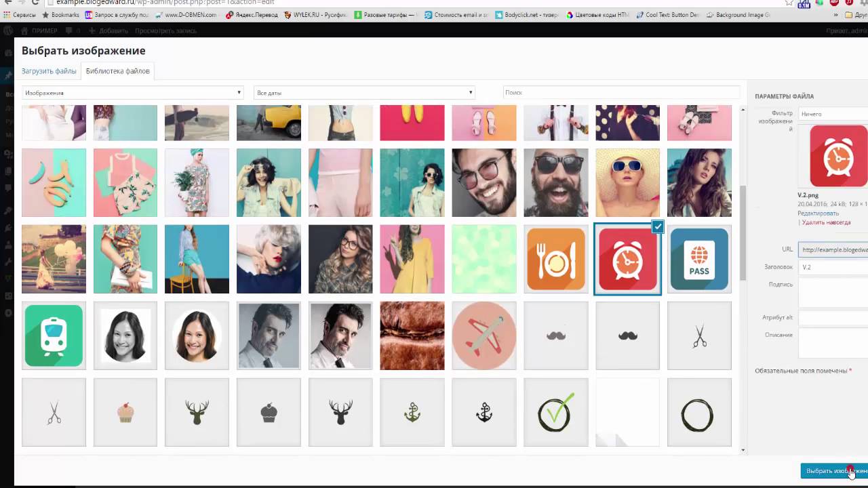Choose the empty black circle thumbnail

click(699, 412)
